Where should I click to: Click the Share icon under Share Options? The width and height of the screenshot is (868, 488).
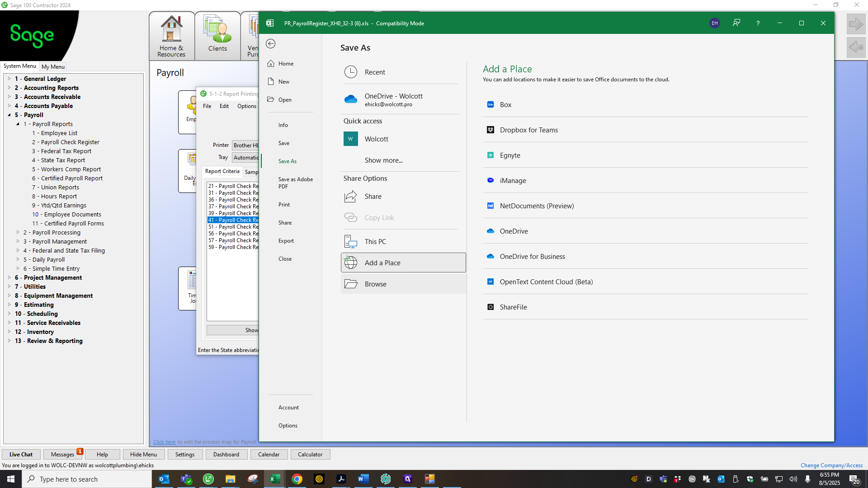pos(351,196)
